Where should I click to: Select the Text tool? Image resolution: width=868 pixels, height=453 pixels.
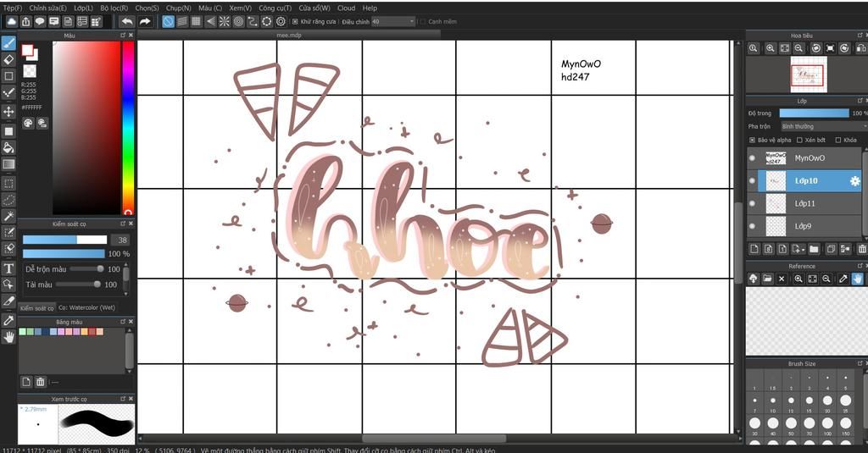point(8,268)
